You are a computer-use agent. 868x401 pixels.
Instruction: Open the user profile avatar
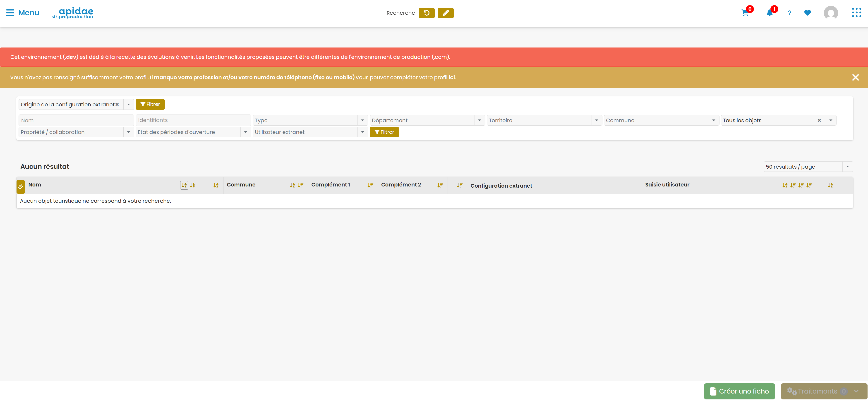click(831, 13)
